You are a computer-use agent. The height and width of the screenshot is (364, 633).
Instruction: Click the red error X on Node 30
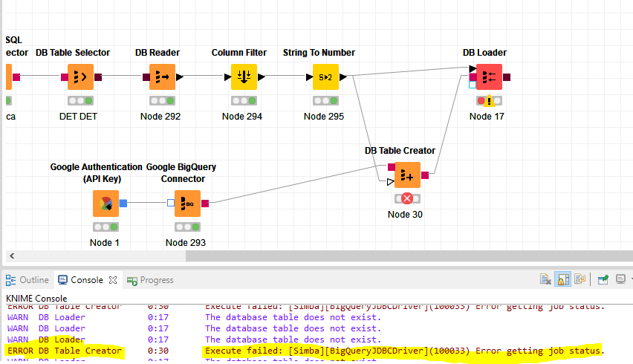(407, 198)
